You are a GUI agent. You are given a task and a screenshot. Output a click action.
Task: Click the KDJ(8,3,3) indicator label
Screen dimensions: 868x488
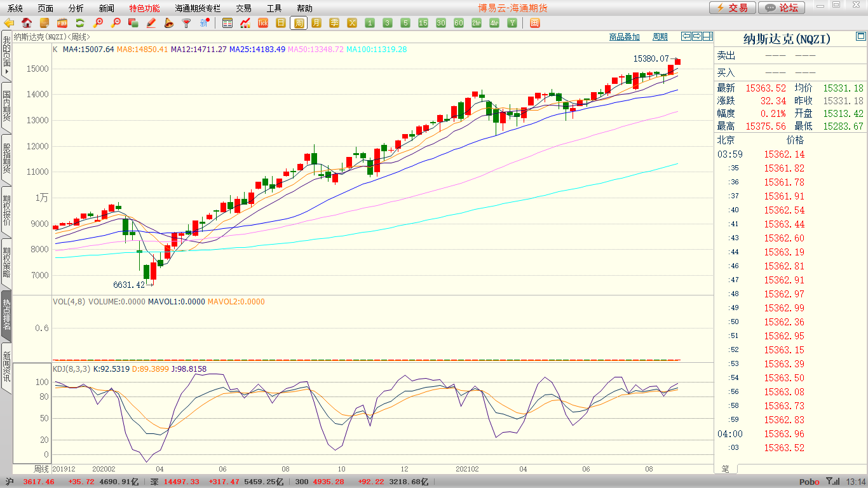click(72, 369)
